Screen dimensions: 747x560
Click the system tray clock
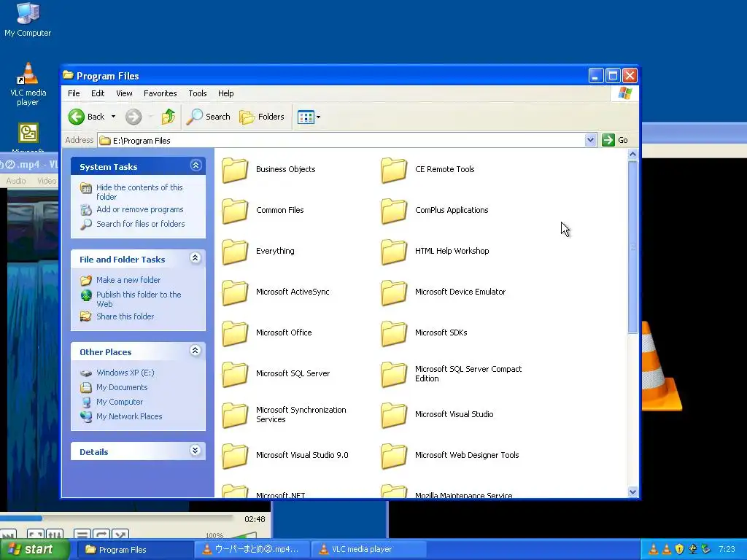click(x=727, y=549)
